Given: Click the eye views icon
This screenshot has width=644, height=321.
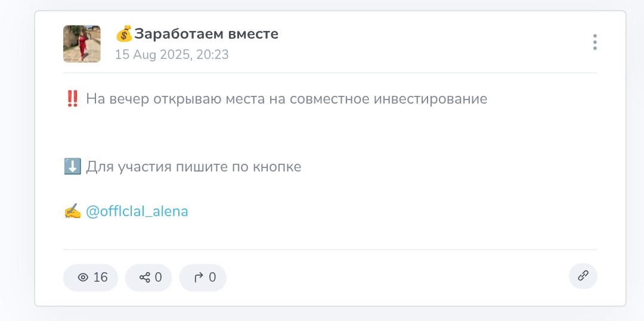Looking at the screenshot, I should tap(83, 278).
